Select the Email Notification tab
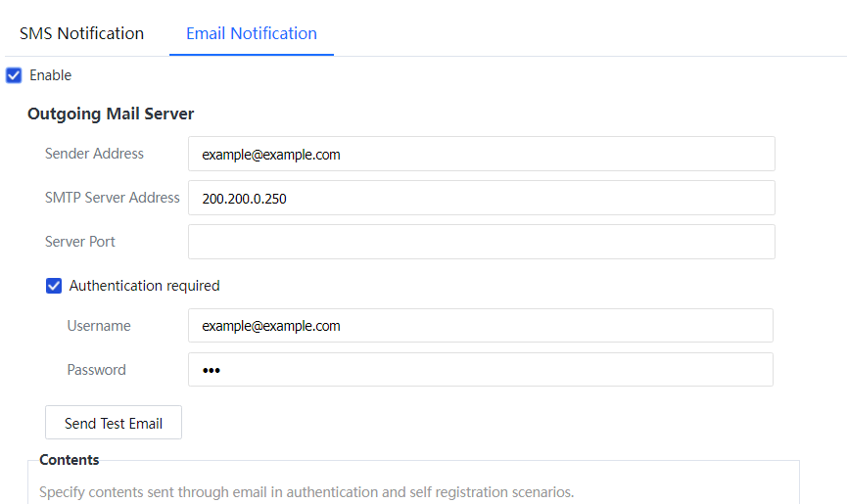 click(252, 33)
